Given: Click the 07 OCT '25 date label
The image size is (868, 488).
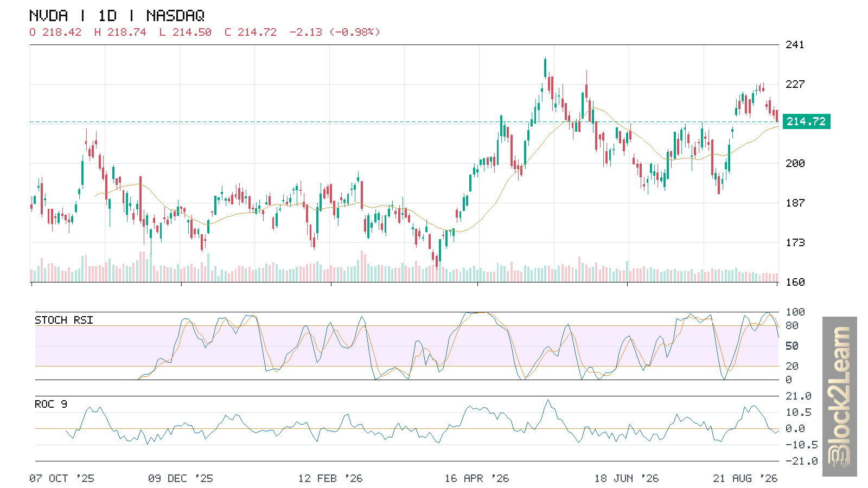Looking at the screenshot, I should coord(62,478).
